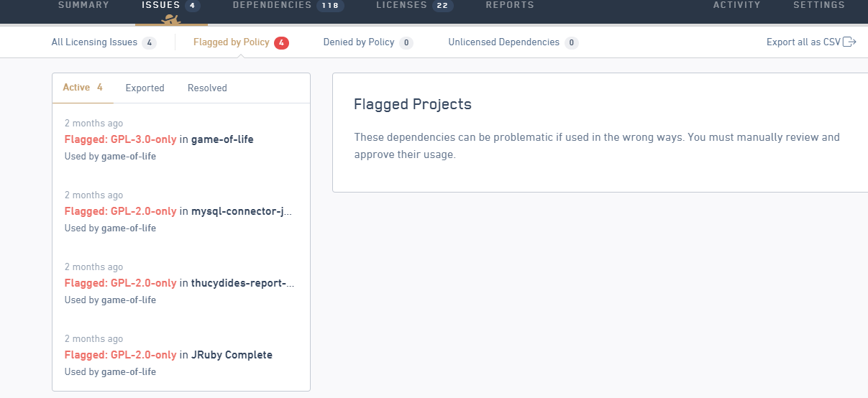Open project Settings
Image resolution: width=868 pixels, height=398 pixels.
point(819,5)
